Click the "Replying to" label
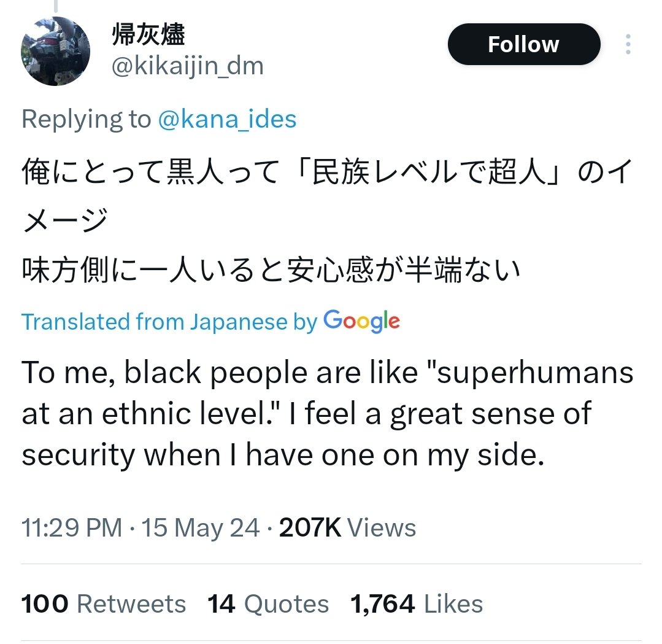Image resolution: width=662 pixels, height=644 pixels. (x=86, y=118)
